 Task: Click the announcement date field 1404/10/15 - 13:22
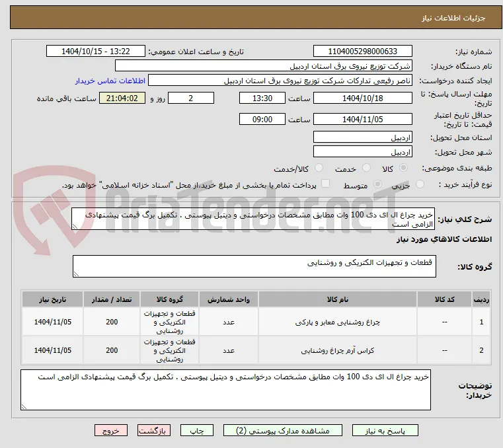96,52
